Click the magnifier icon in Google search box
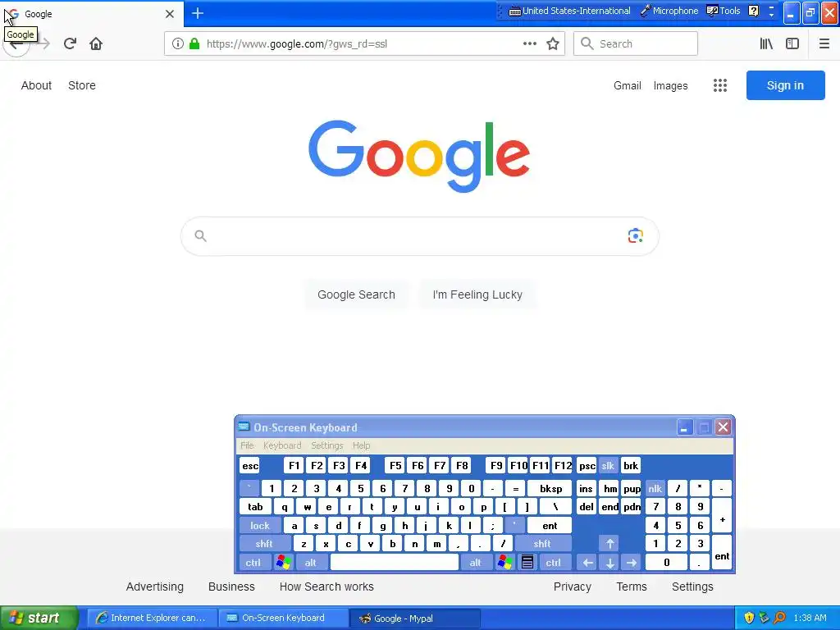This screenshot has height=630, width=840. (x=200, y=235)
